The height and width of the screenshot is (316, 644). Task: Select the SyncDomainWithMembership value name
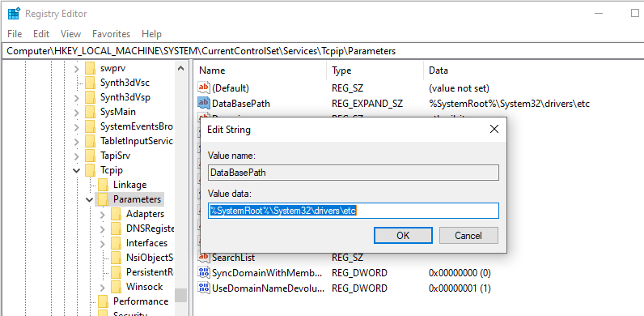pyautogui.click(x=266, y=272)
